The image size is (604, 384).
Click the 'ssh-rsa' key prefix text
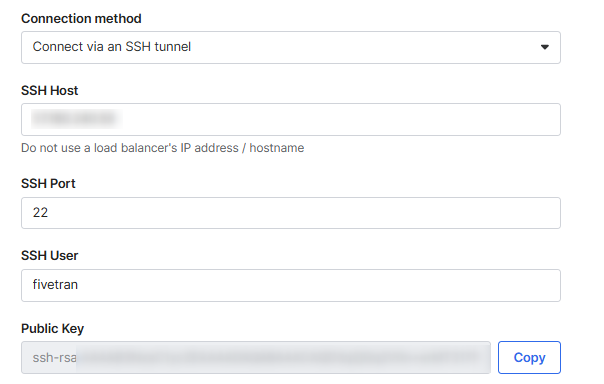click(54, 358)
